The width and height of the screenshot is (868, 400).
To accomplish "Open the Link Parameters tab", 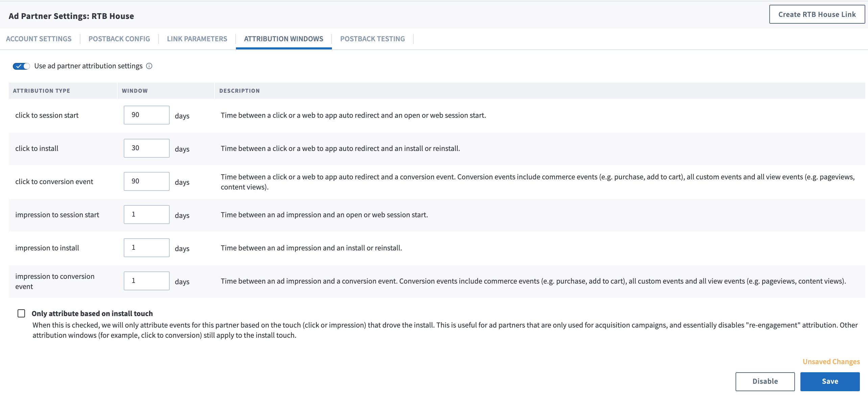I will [x=197, y=39].
